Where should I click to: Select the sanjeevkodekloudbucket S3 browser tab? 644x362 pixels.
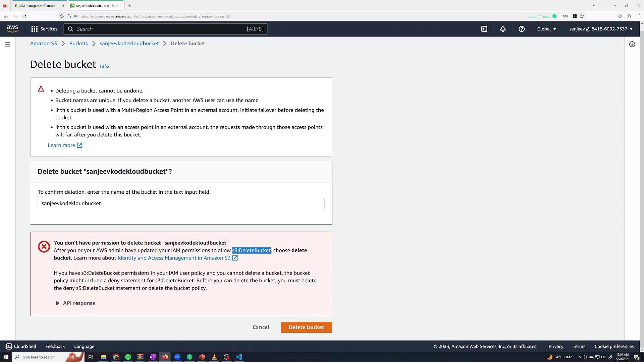click(96, 6)
